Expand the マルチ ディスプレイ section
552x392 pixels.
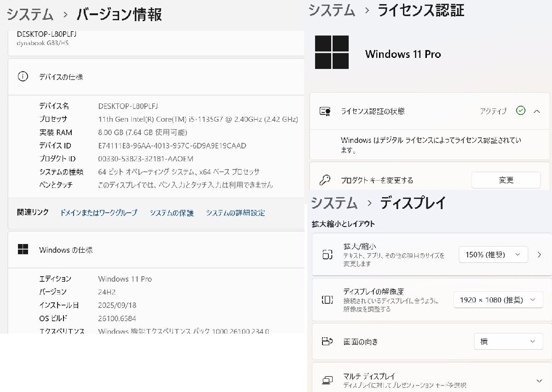pos(539,381)
